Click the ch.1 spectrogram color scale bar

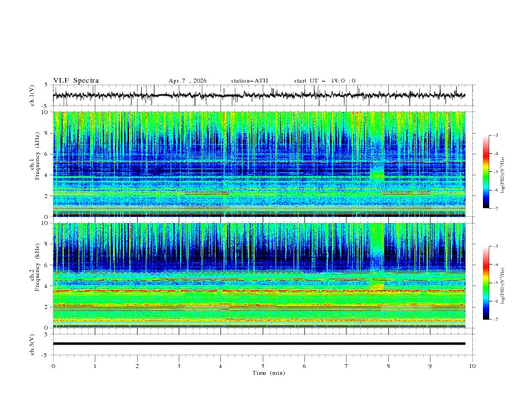pyautogui.click(x=486, y=172)
